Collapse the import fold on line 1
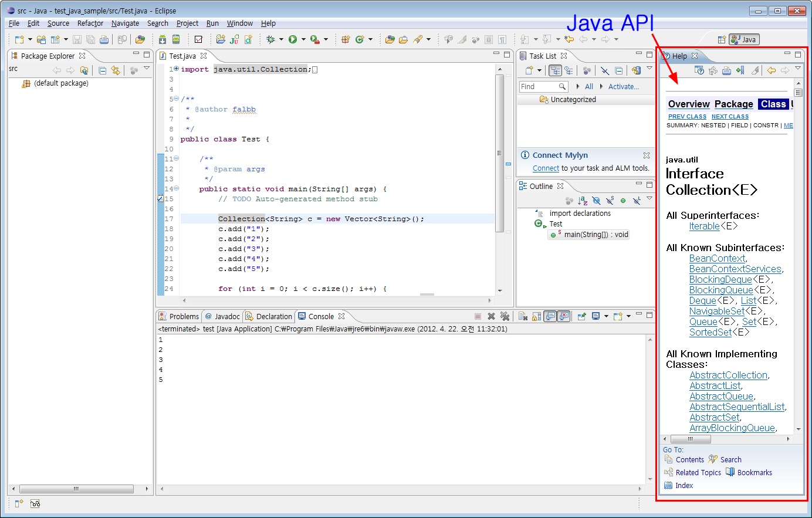 tap(176, 69)
